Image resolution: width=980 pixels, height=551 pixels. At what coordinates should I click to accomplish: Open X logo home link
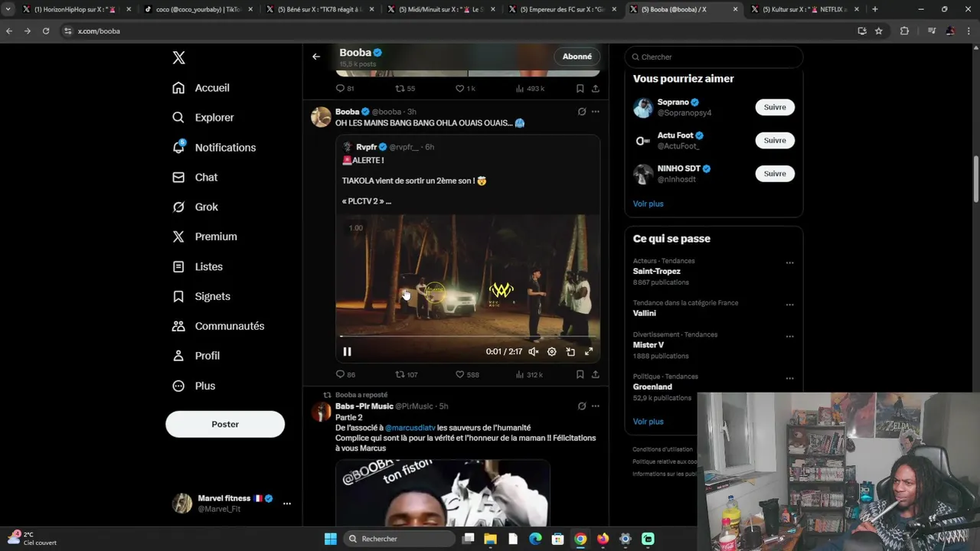178,57
